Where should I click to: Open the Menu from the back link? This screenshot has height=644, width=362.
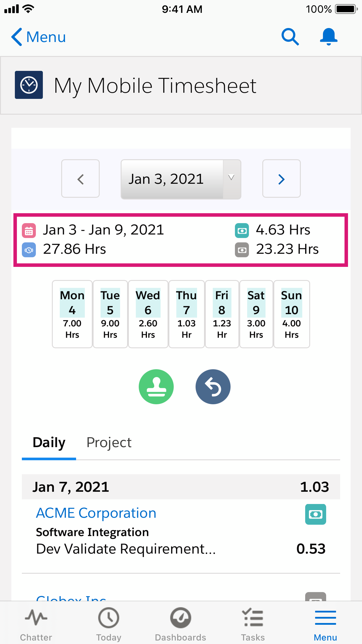(38, 37)
